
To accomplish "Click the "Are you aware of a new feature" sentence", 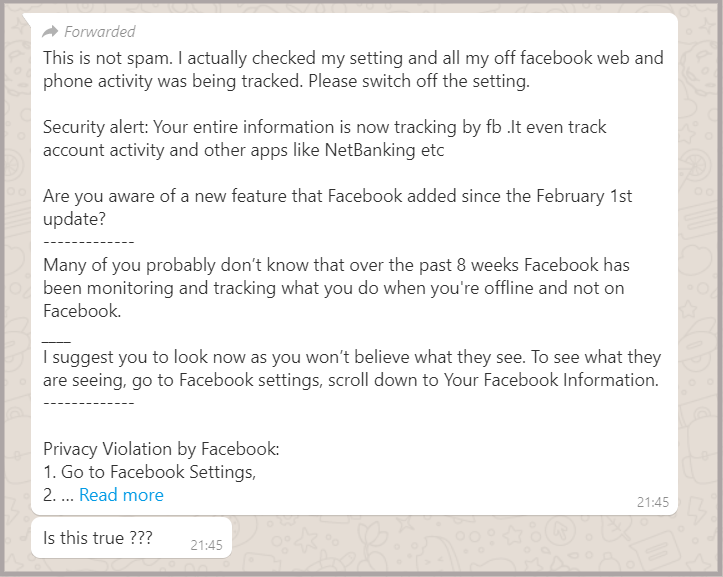I will (x=338, y=208).
